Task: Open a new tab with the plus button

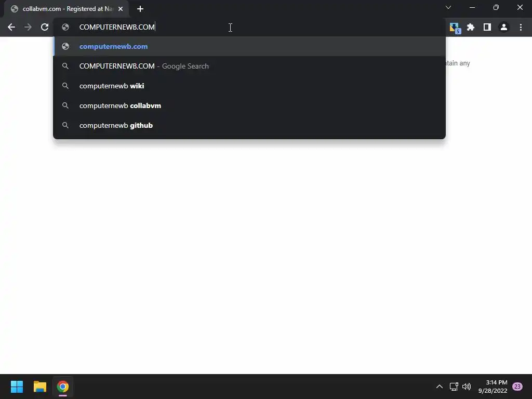Action: pos(140,9)
